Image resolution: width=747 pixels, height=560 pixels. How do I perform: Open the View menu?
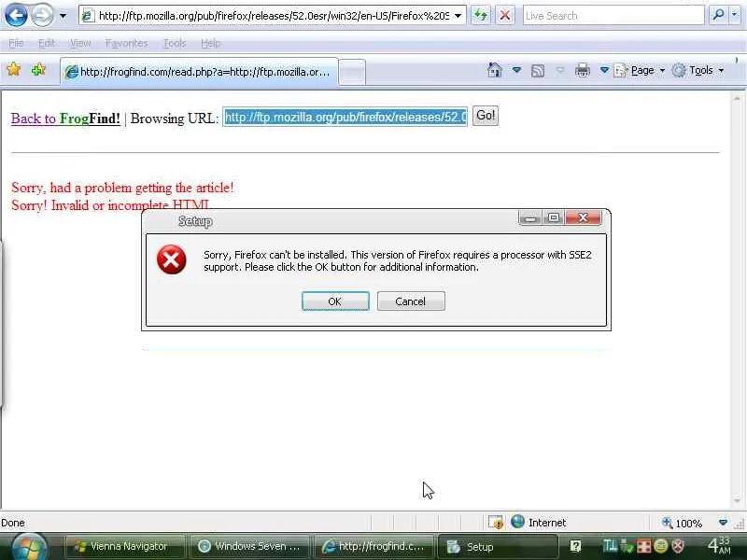pyautogui.click(x=80, y=43)
